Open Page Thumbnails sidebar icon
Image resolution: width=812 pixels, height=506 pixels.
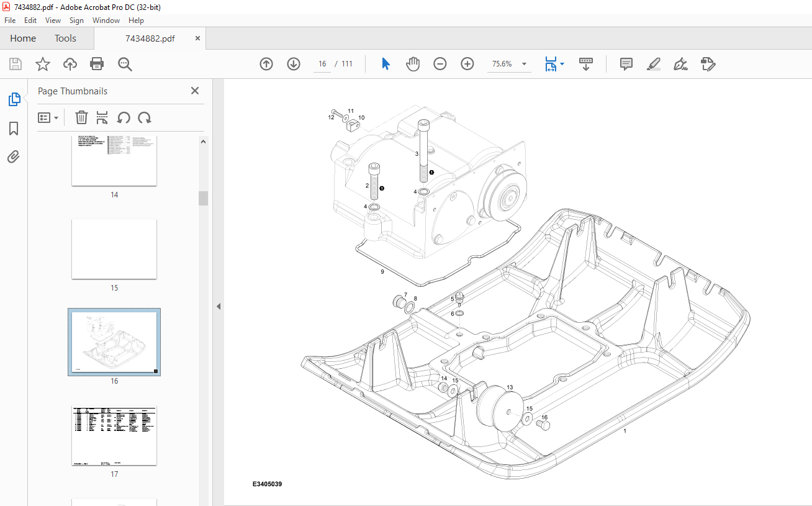(14, 99)
